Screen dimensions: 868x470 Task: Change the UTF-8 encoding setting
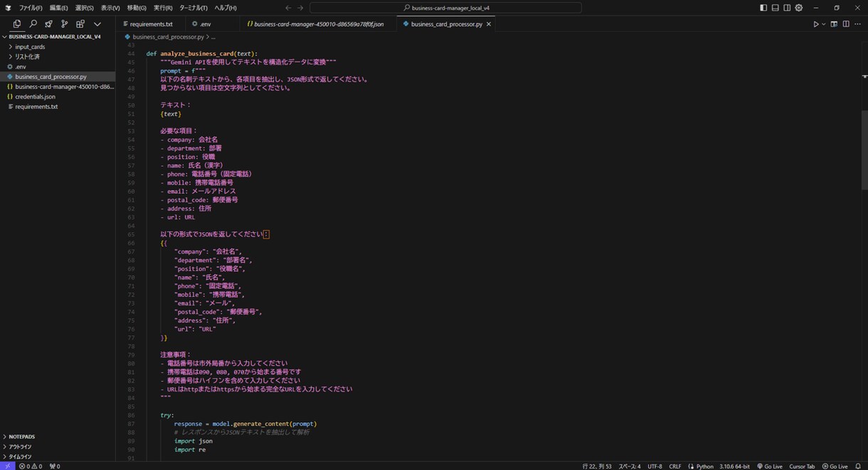pyautogui.click(x=655, y=466)
